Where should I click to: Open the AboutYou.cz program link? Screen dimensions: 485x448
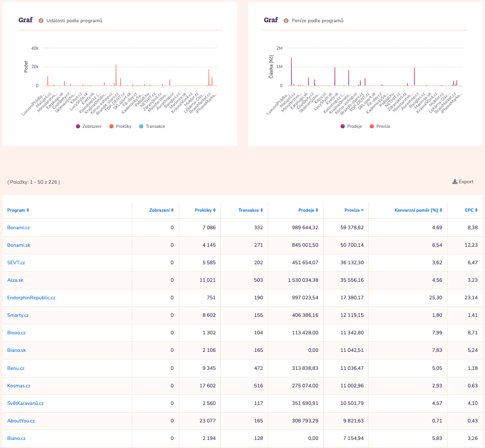pyautogui.click(x=21, y=421)
